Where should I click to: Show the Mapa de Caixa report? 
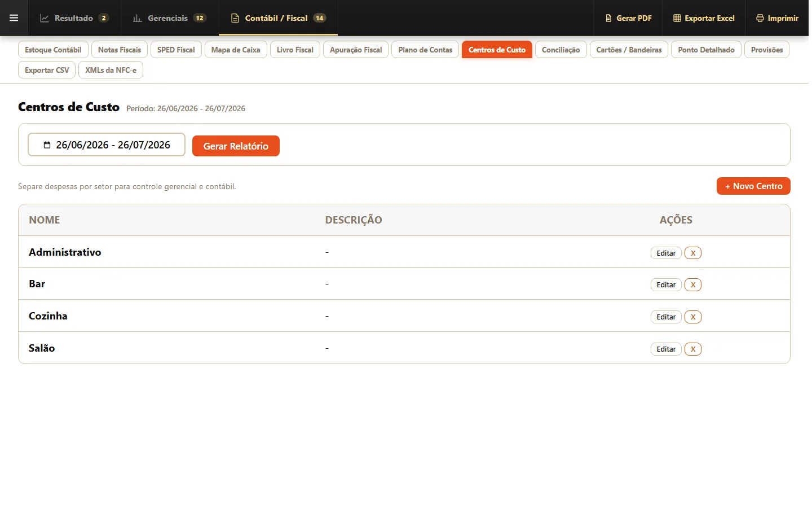click(x=236, y=50)
